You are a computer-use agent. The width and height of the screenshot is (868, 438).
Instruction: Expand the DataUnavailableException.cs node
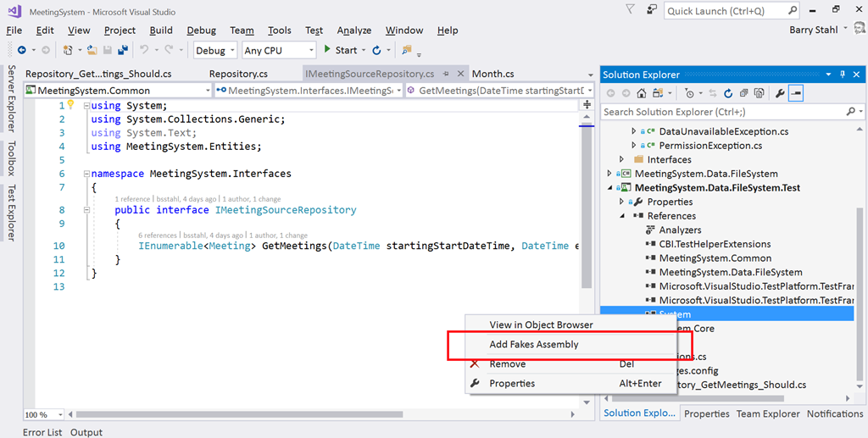pyautogui.click(x=634, y=131)
